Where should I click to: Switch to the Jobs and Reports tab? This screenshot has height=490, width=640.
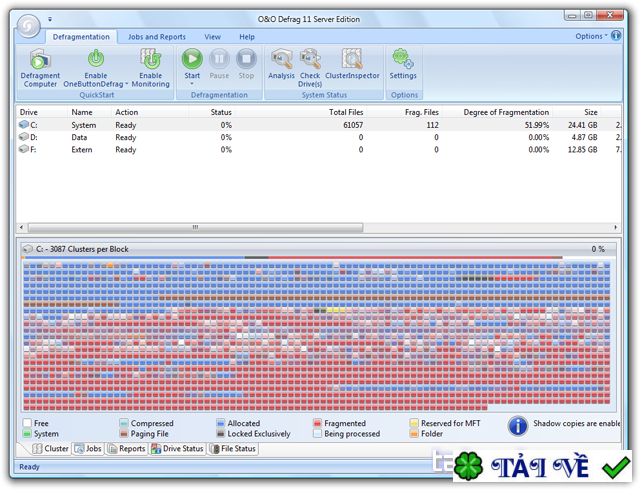157,37
